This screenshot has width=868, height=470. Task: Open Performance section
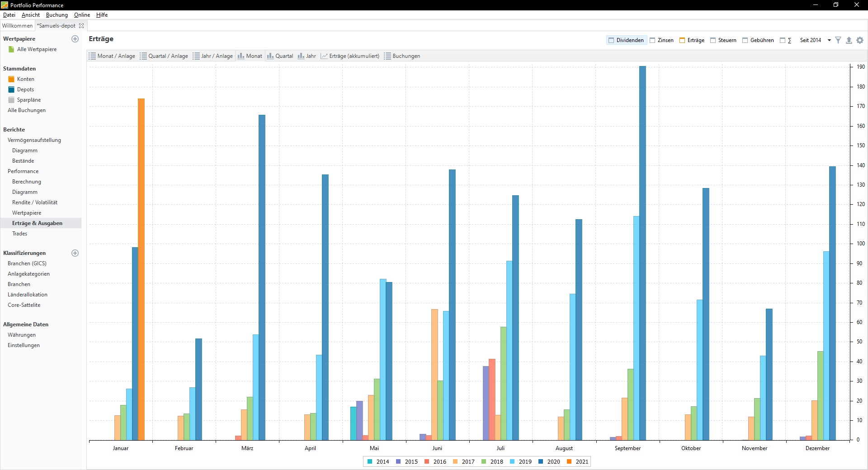[23, 171]
